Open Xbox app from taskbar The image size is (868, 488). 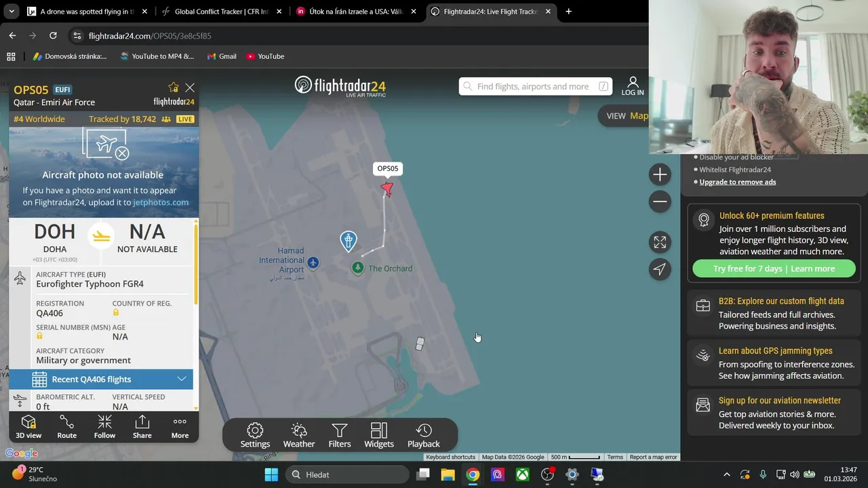(522, 474)
